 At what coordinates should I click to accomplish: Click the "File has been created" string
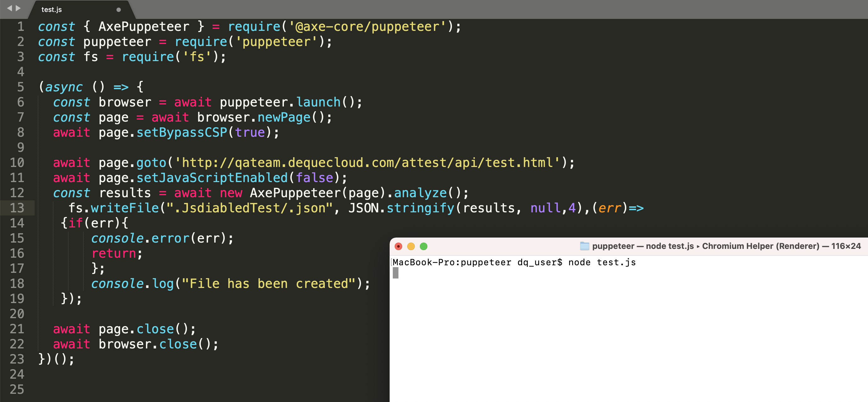(x=268, y=284)
